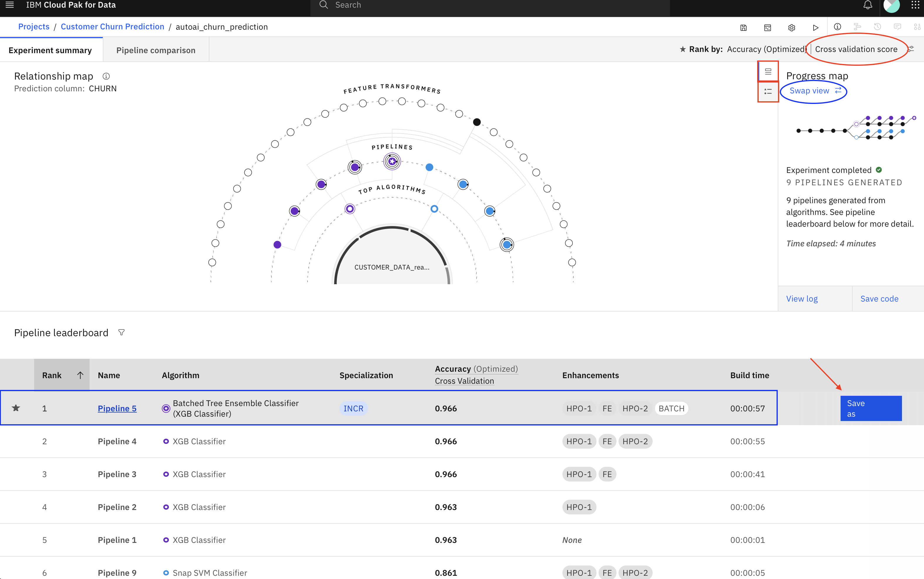Open the app switcher grid icon
The width and height of the screenshot is (924, 579).
click(915, 5)
